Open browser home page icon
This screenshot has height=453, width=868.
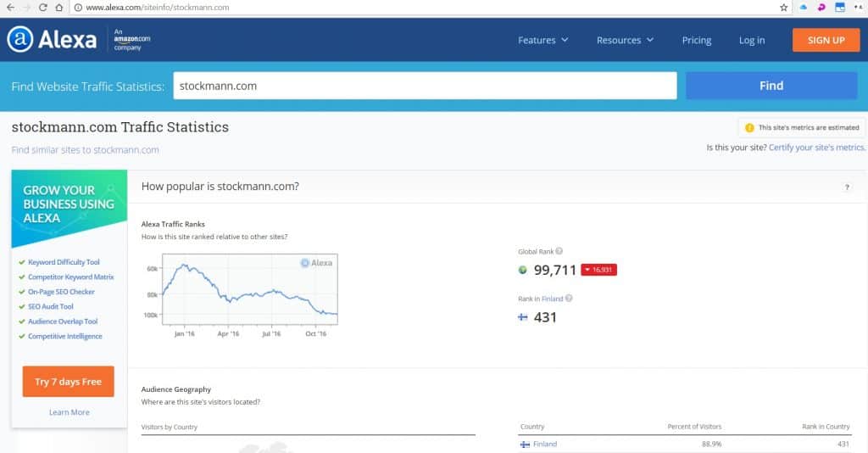tap(58, 7)
